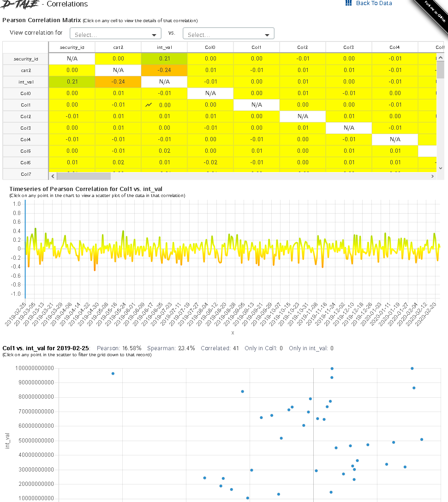Click 0.01 cell in cat2 row, Col0 column
The image size is (448, 502).
click(210, 70)
